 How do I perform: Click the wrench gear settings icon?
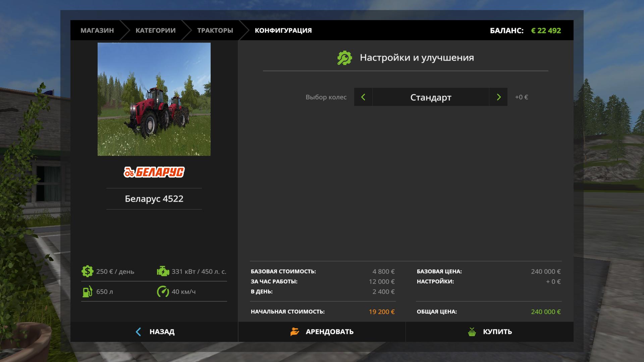[344, 58]
